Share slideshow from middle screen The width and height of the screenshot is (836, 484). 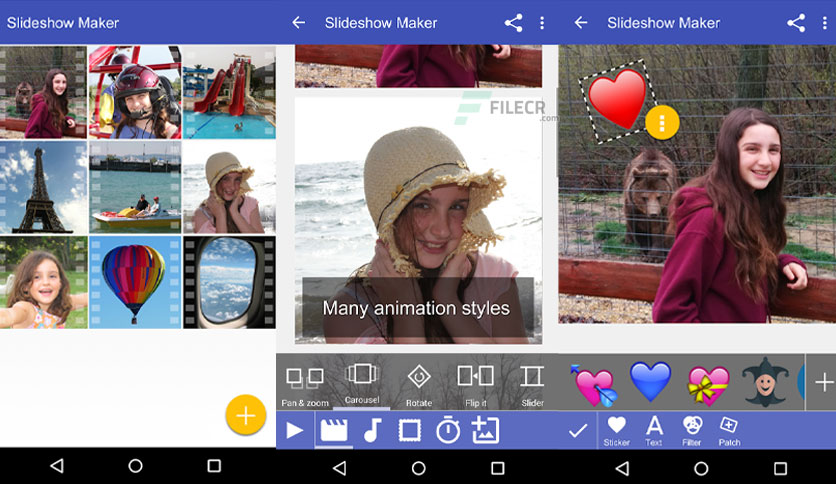click(513, 22)
